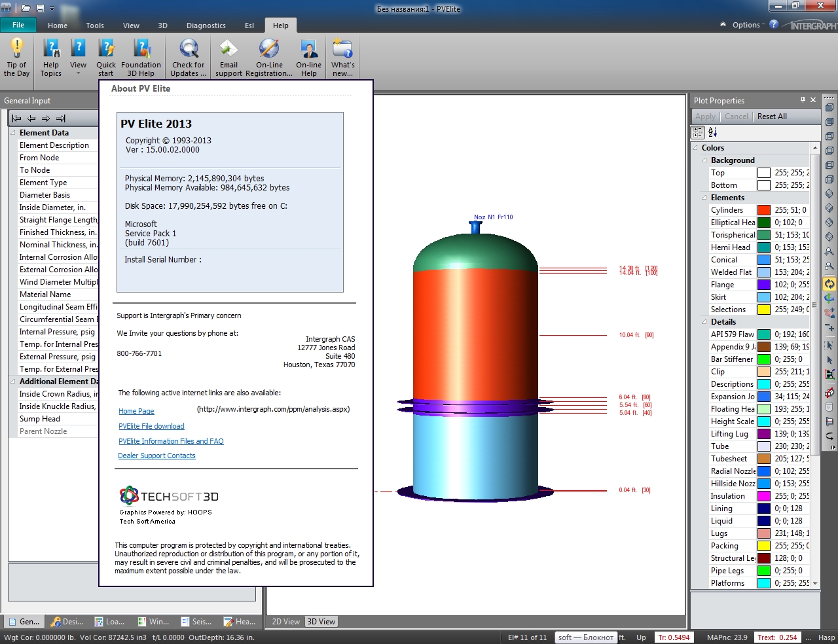Click Cancel in Plot Properties

[736, 116]
